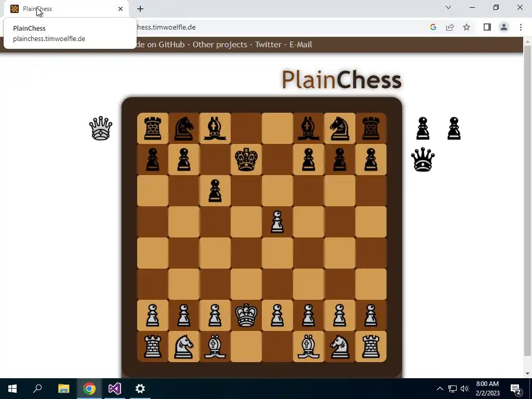Screen dimensions: 532x399
Task: Open File Explorer from the taskbar
Action: [63, 389]
